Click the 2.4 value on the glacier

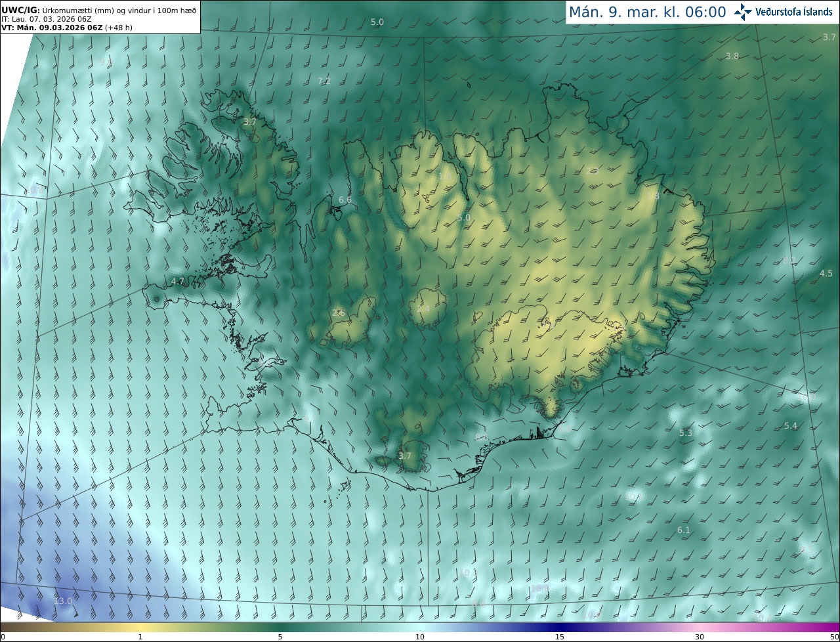pyautogui.click(x=423, y=309)
